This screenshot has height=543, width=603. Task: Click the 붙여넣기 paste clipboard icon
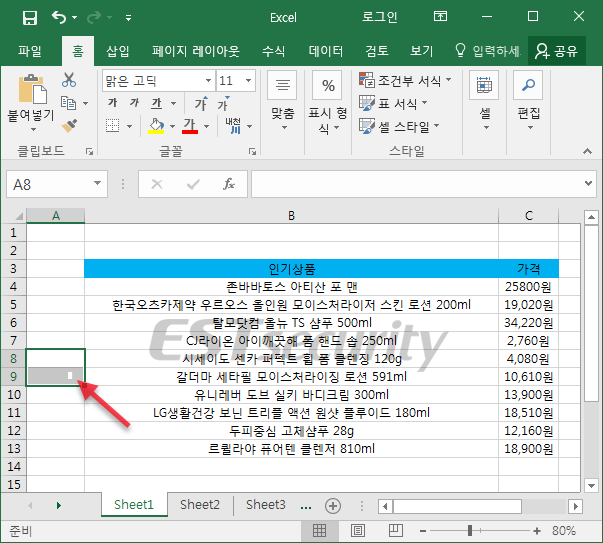tap(32, 90)
